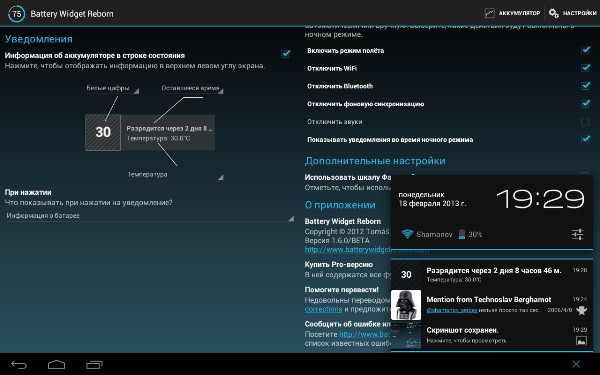Image resolution: width=600 pixels, height=375 pixels.
Task: Tap the Помогите перевести! entry
Action: pyautogui.click(x=342, y=290)
